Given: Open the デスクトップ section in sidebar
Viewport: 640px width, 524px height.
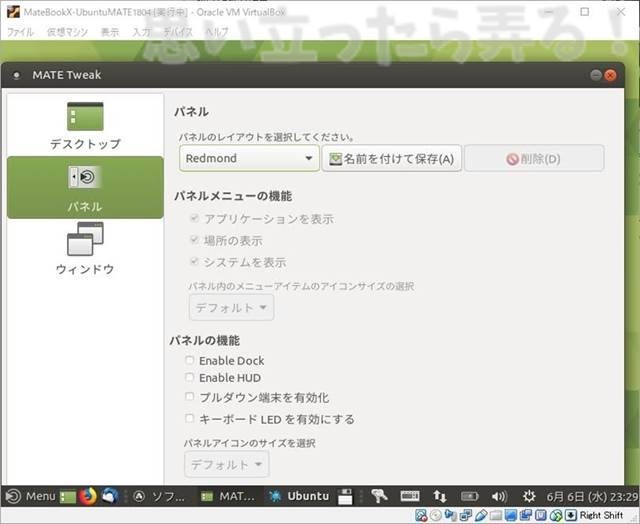Looking at the screenshot, I should point(85,125).
